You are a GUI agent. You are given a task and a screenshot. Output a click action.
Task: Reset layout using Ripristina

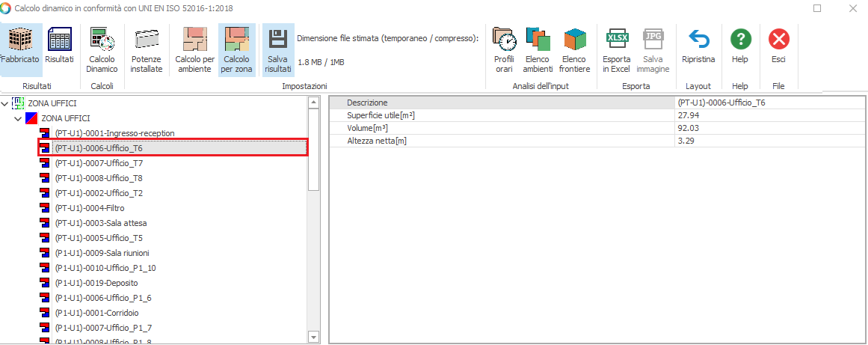point(698,48)
